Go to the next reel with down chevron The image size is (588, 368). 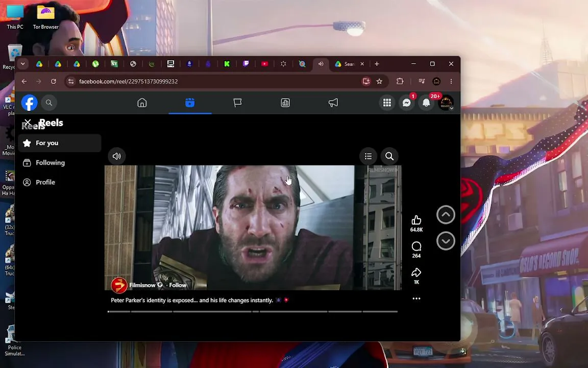pyautogui.click(x=446, y=241)
